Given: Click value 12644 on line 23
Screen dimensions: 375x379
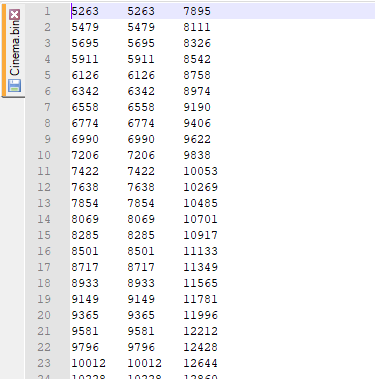Looking at the screenshot, I should click(x=200, y=363).
